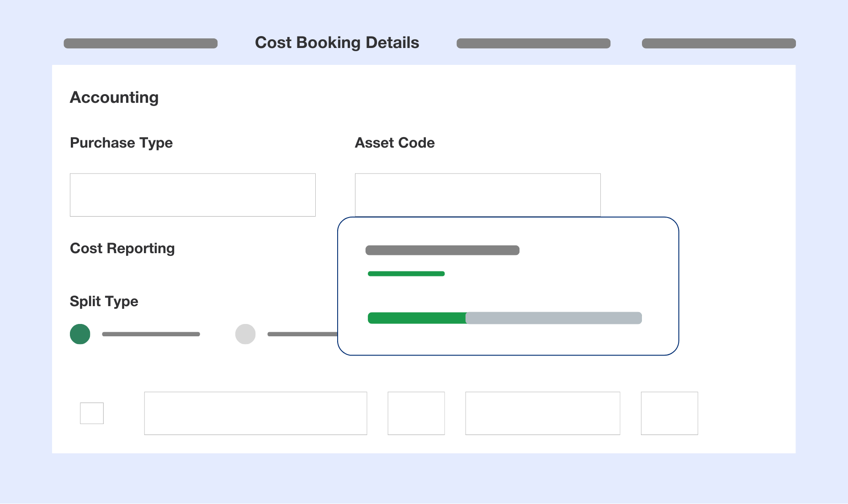This screenshot has height=504, width=848.
Task: Open the last placeholder tab in header
Action: 719,43
